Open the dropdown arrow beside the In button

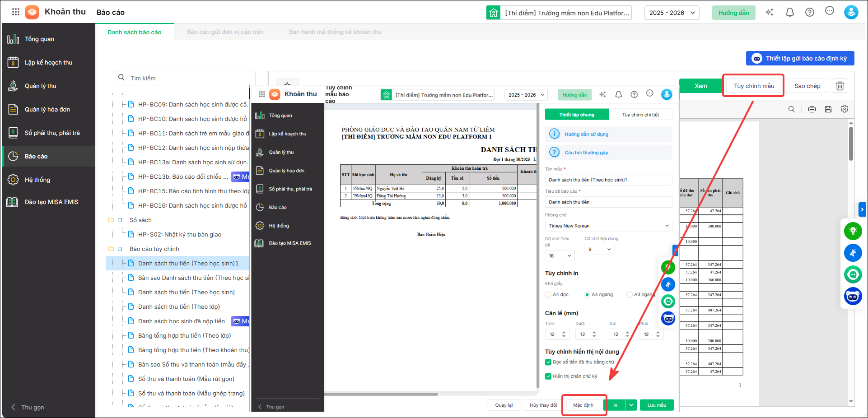[631, 405]
